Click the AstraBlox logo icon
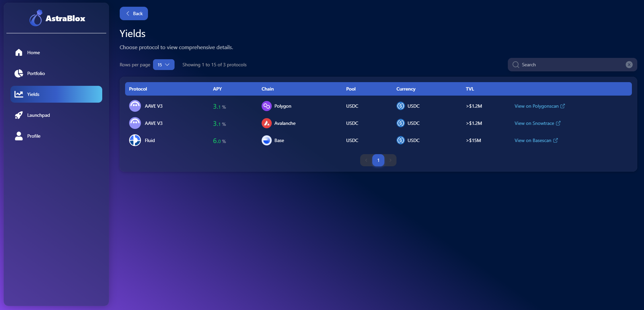This screenshot has height=310, width=644. coord(36,18)
